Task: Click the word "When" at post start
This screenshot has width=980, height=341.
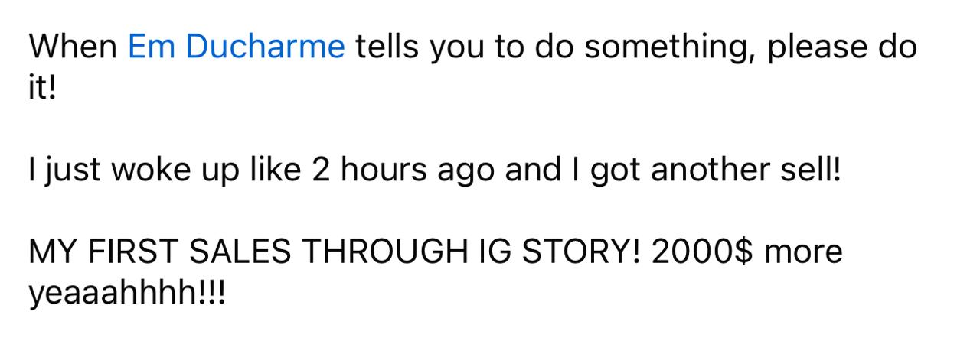Action: pos(73,48)
